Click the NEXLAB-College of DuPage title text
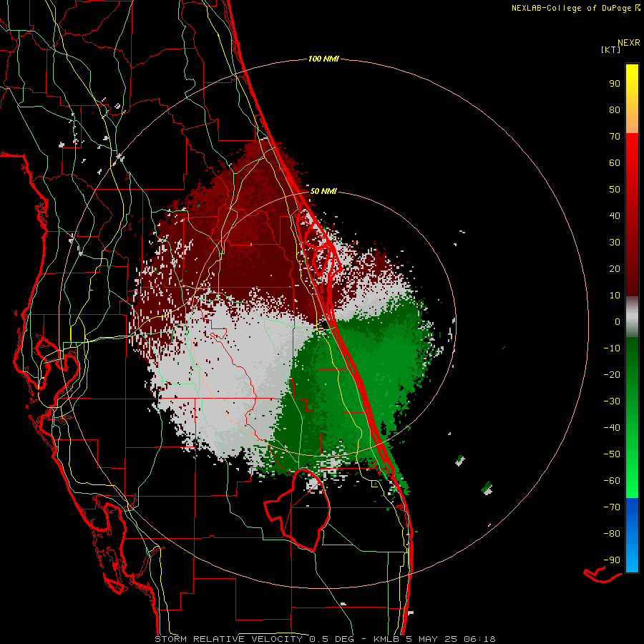644x644 pixels. (571, 8)
